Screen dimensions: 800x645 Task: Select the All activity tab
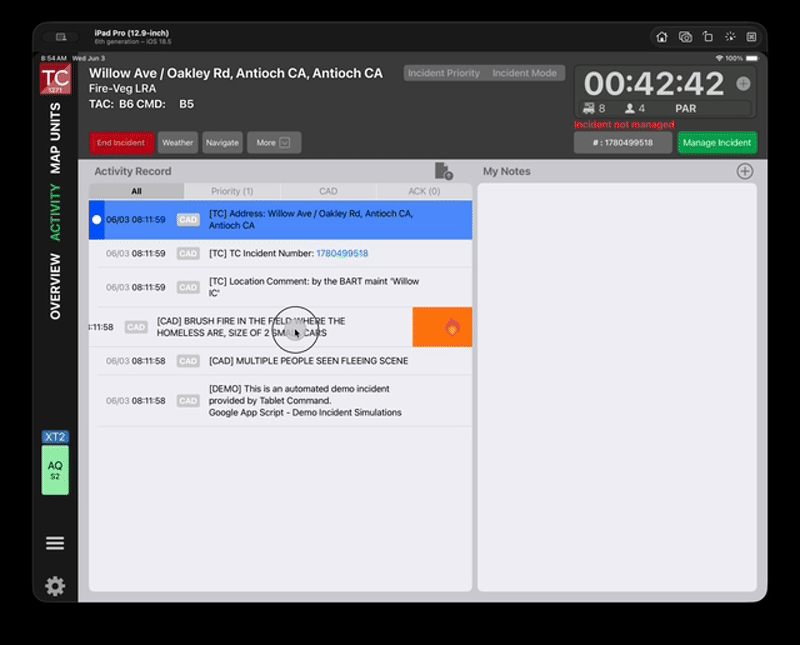coord(136,191)
